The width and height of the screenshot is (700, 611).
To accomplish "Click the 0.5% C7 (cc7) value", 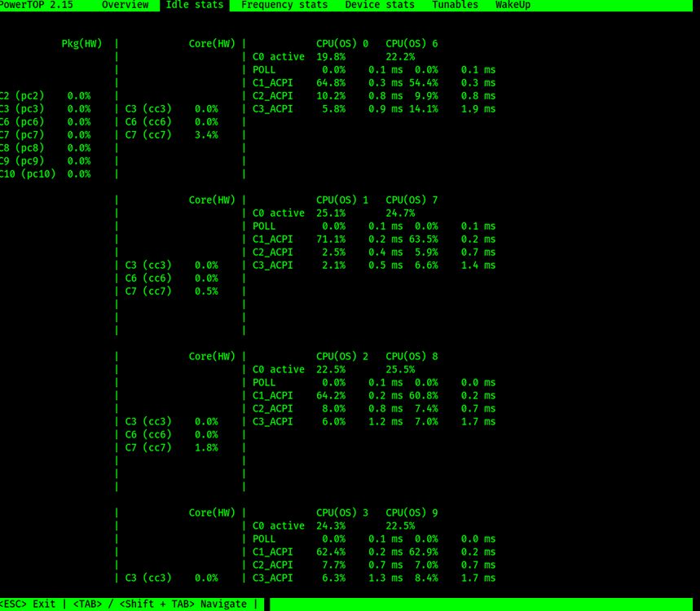I will (206, 292).
